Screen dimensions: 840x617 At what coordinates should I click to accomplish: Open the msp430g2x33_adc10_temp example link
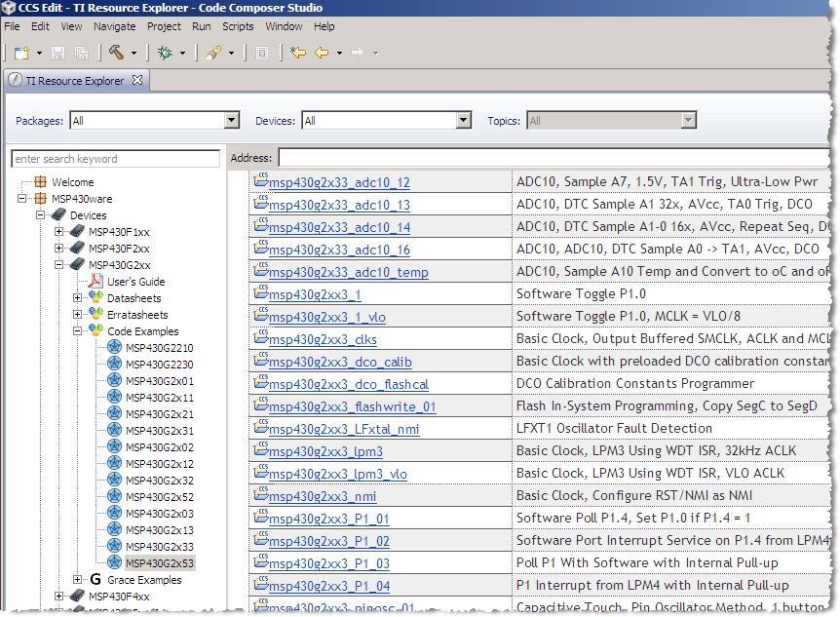click(x=348, y=272)
